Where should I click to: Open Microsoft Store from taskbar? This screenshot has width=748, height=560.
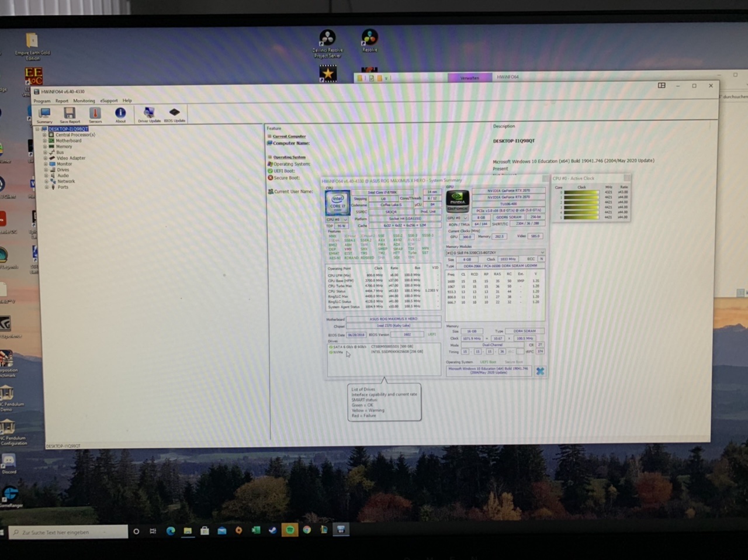pyautogui.click(x=205, y=531)
